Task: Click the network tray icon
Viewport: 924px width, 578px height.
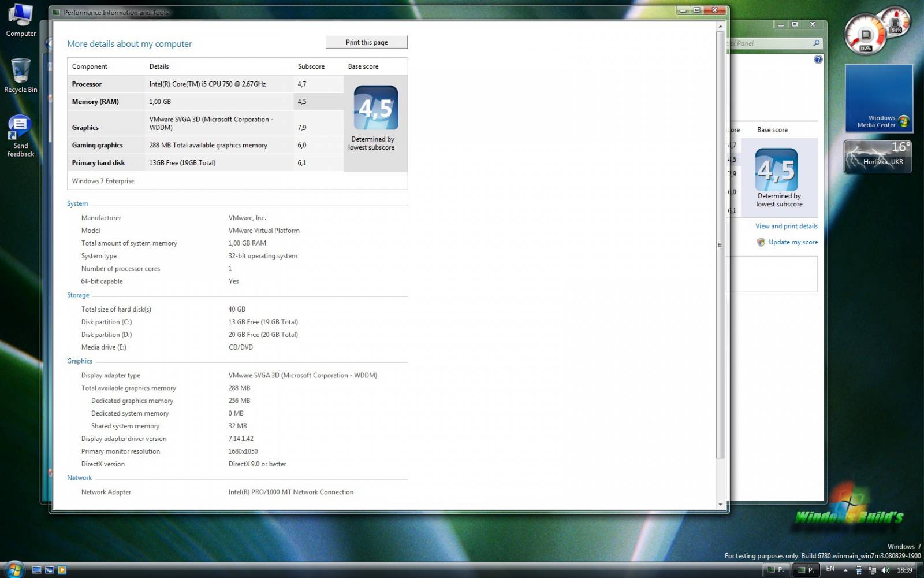Action: click(872, 570)
